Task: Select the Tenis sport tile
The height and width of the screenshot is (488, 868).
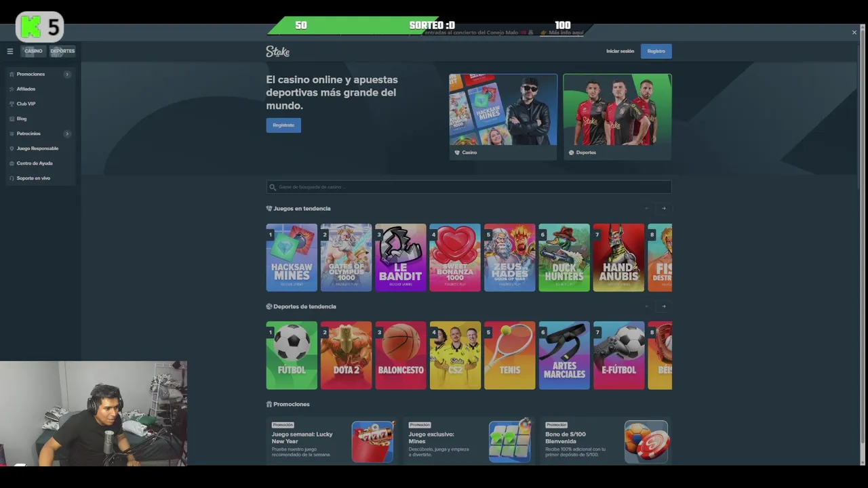Action: click(509, 355)
